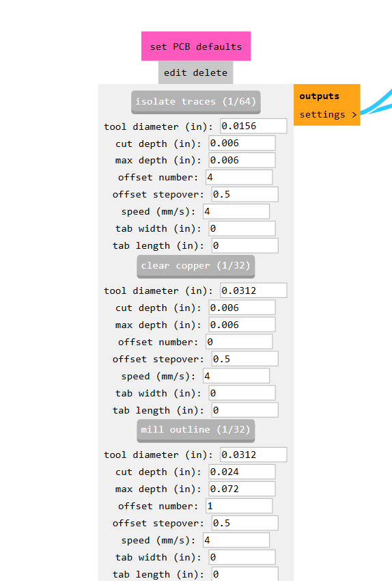
Task: Click the 'settings >' output connector
Action: (328, 115)
